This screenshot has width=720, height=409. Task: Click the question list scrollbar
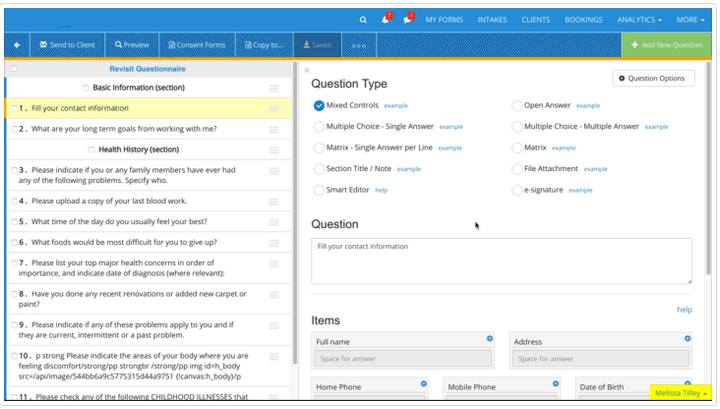tap(295, 213)
